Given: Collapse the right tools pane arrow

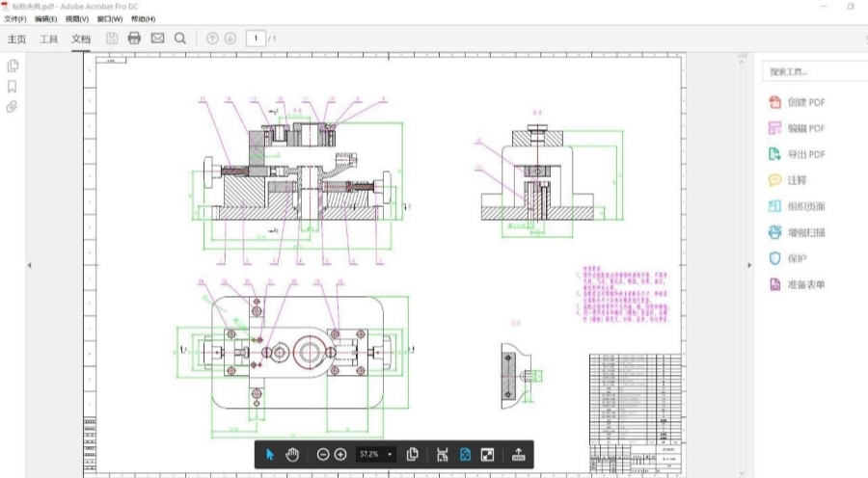Looking at the screenshot, I should coord(749,265).
